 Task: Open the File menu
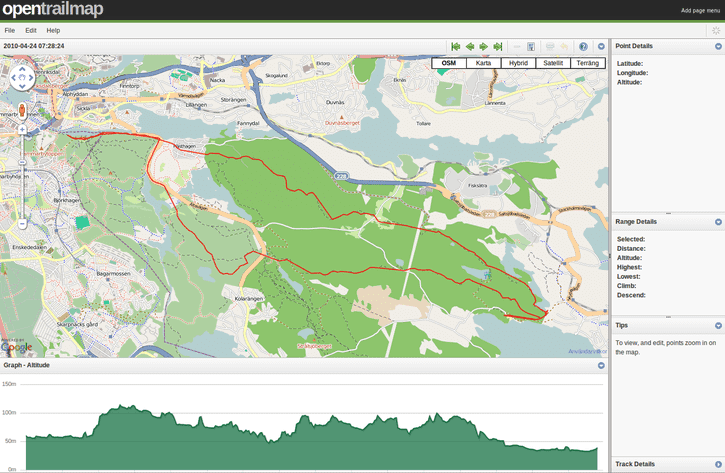[10, 31]
